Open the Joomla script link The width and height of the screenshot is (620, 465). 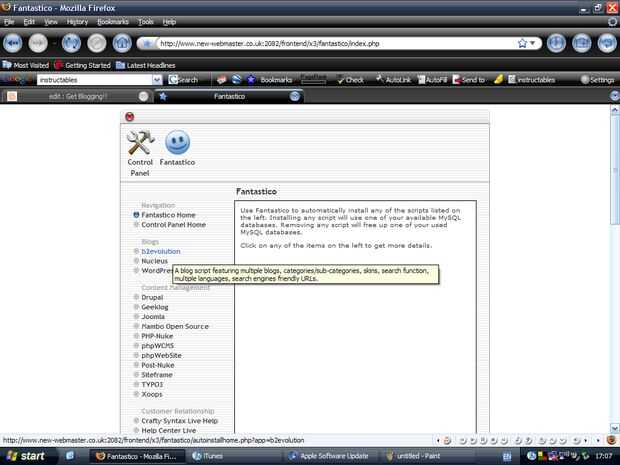point(153,317)
